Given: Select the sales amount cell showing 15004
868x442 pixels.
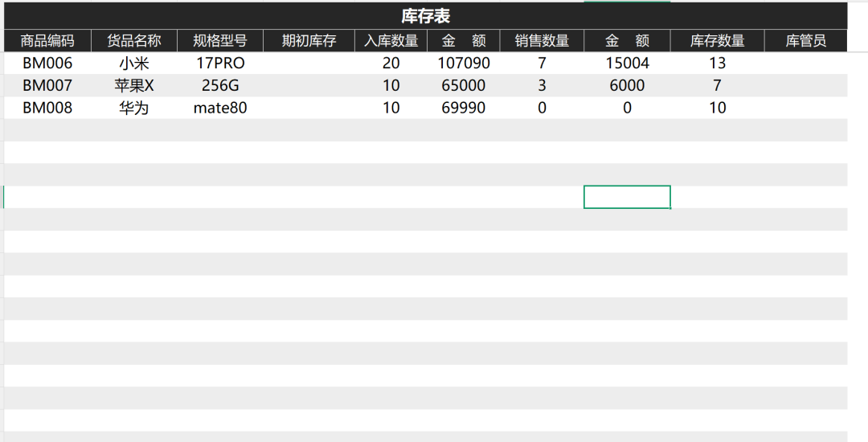Looking at the screenshot, I should 627,63.
